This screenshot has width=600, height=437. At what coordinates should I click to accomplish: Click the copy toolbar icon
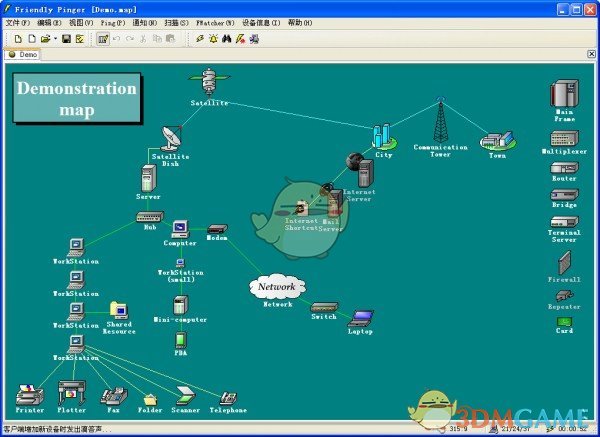[157, 39]
